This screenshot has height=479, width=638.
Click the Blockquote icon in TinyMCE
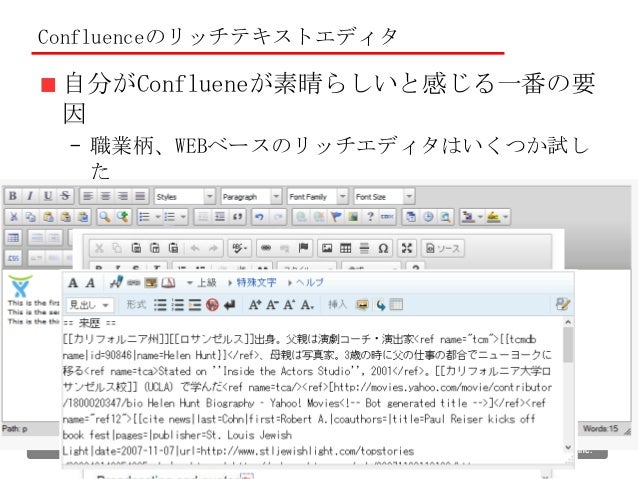(238, 217)
